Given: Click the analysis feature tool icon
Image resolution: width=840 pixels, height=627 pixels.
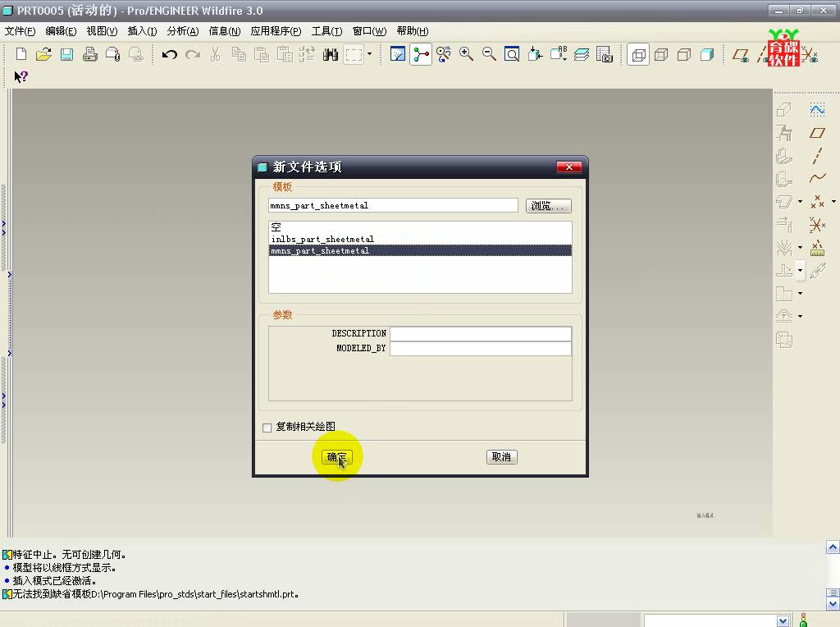Looking at the screenshot, I should tap(818, 248).
